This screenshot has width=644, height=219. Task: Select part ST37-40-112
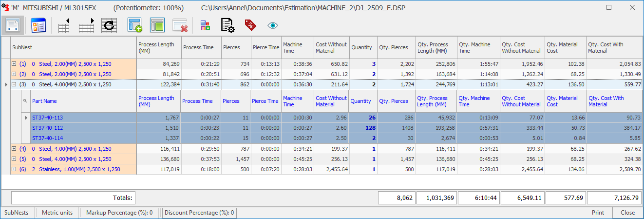tap(47, 128)
